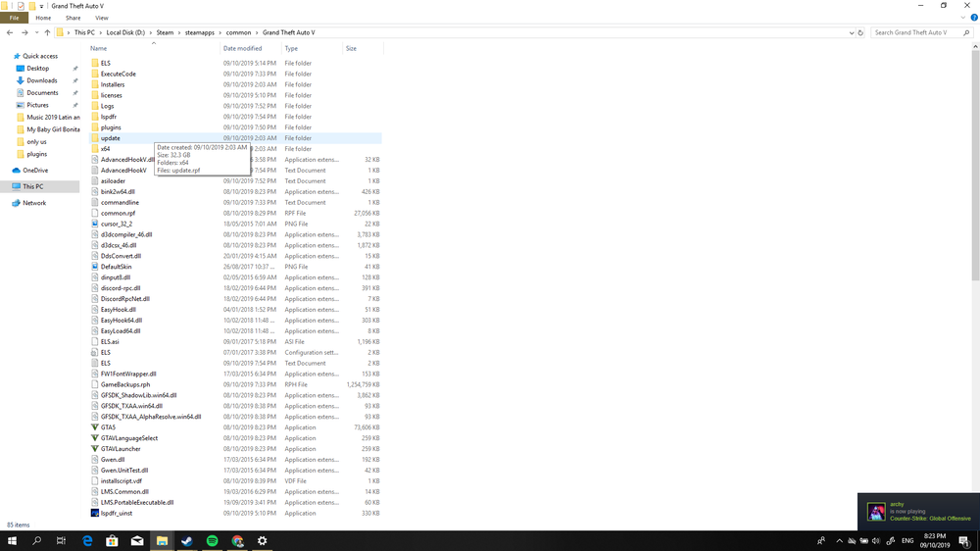980x551 pixels.
Task: Open Documents in navigation pane
Action: [42, 92]
